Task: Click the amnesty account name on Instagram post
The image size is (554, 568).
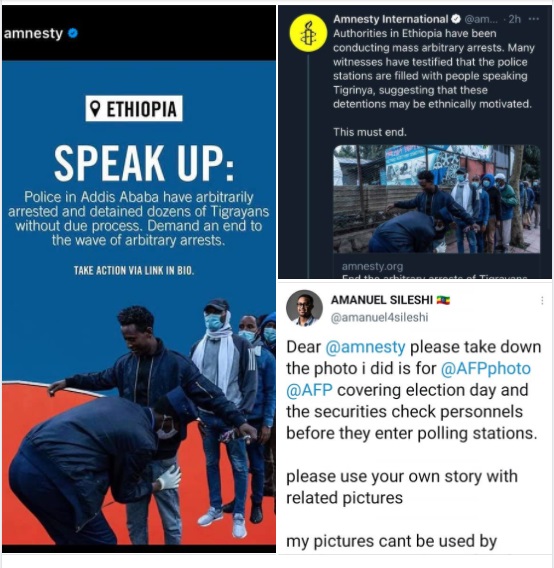Action: point(33,33)
